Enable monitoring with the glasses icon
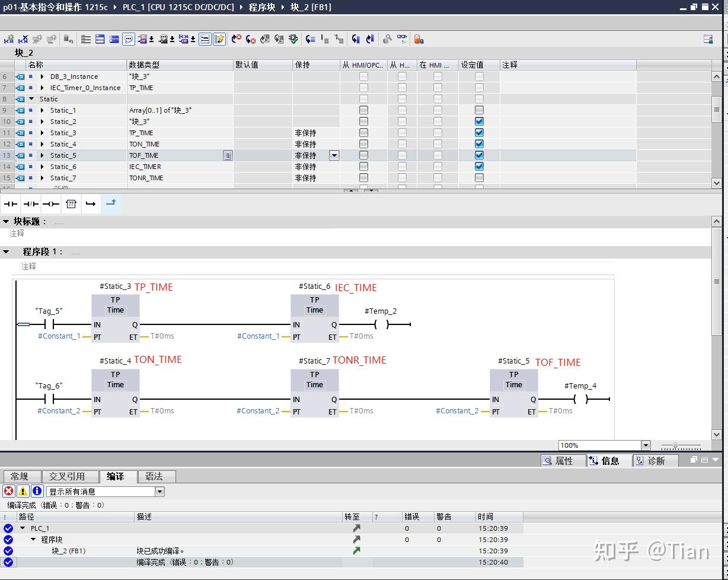 (x=401, y=39)
